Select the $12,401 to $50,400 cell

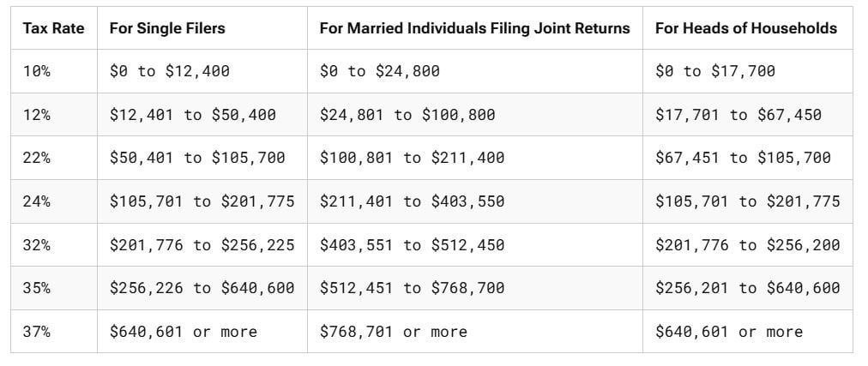click(193, 115)
